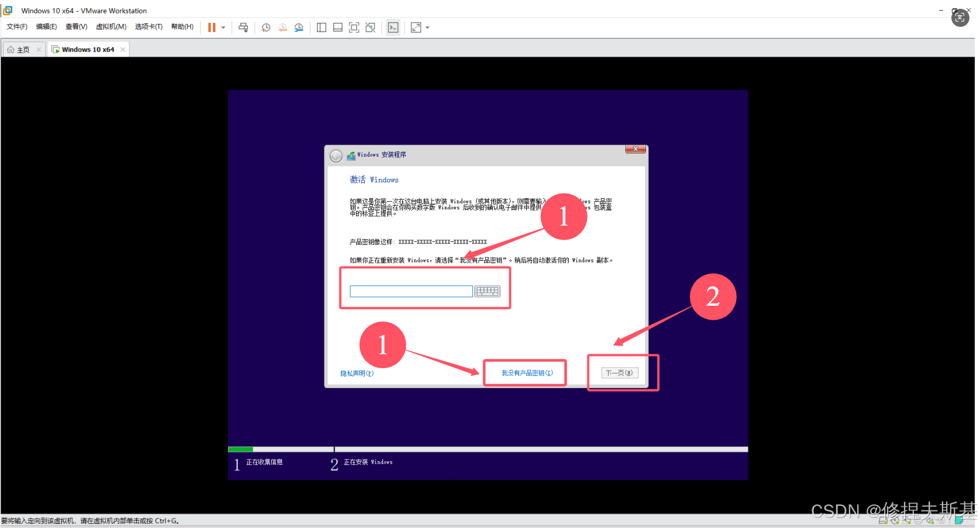Pause the running virtual machine
980x529 pixels.
coord(212,27)
